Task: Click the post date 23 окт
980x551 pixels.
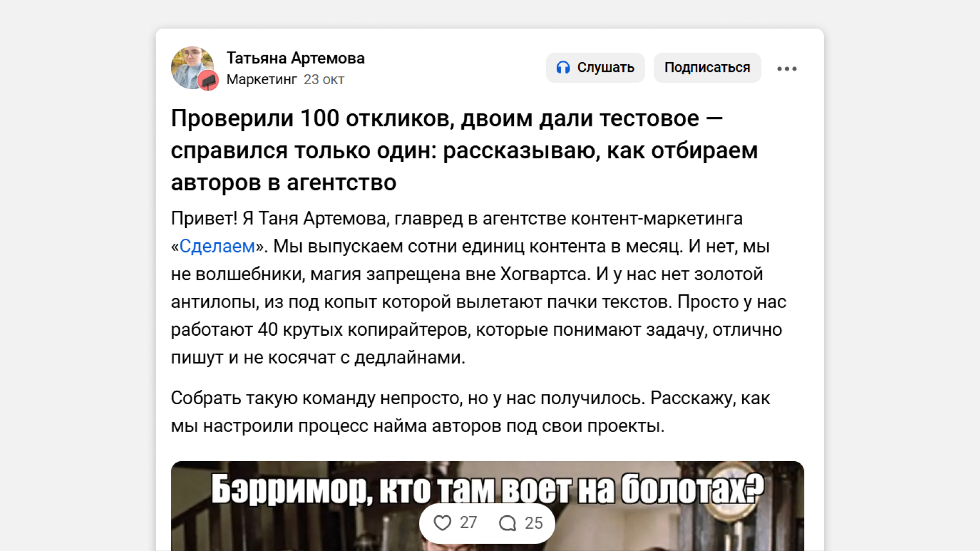Action: pos(324,80)
